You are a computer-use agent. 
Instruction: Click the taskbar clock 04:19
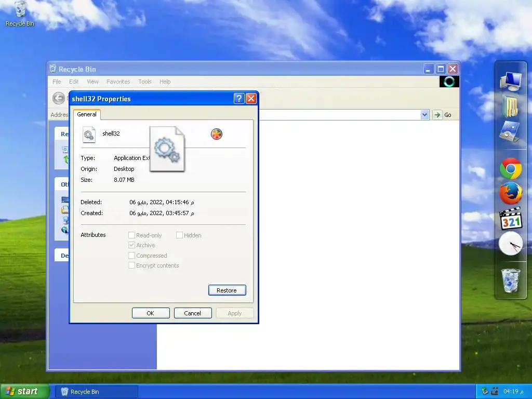(513, 391)
